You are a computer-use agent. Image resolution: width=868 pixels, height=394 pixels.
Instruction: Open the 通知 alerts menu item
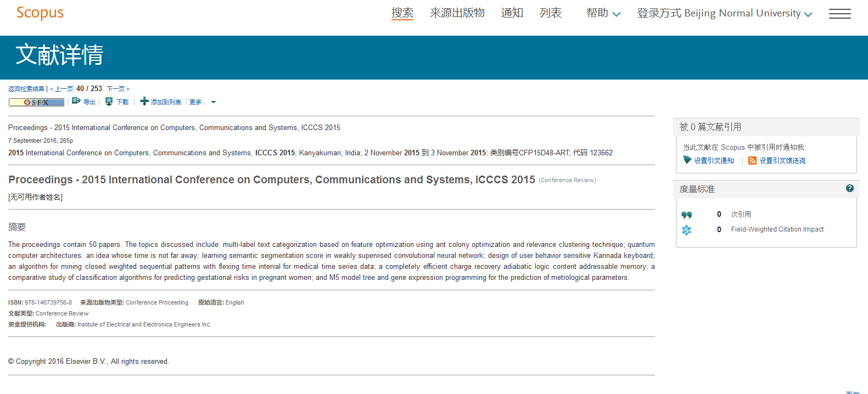click(x=512, y=13)
